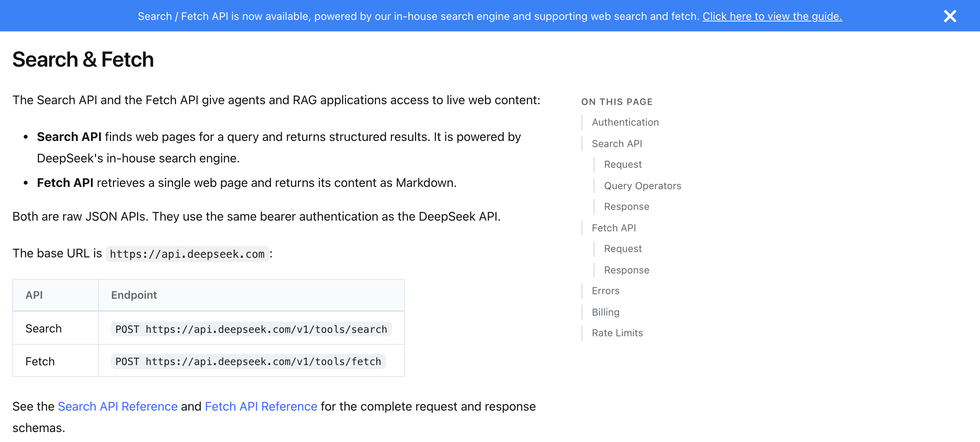Screen dimensions: 980x442
Task: Click the base URL code https://api.deepseek.com
Action: tap(187, 254)
